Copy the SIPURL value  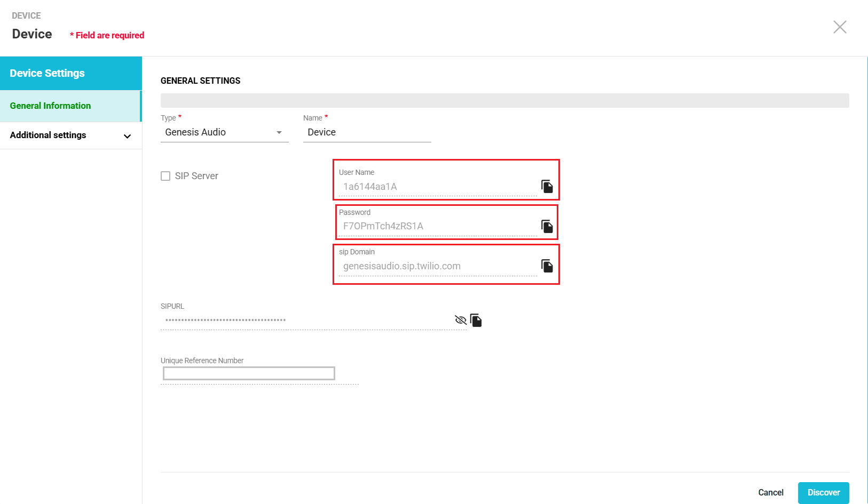coord(476,320)
